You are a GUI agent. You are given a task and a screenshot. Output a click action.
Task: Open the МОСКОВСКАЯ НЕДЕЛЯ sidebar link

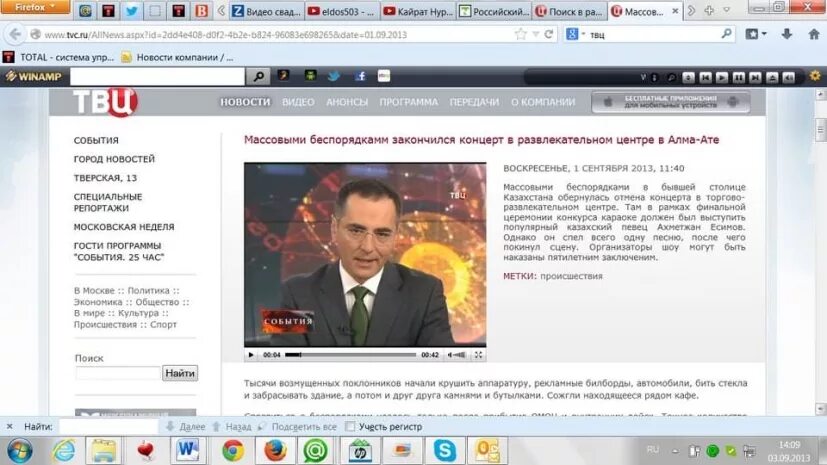point(124,227)
